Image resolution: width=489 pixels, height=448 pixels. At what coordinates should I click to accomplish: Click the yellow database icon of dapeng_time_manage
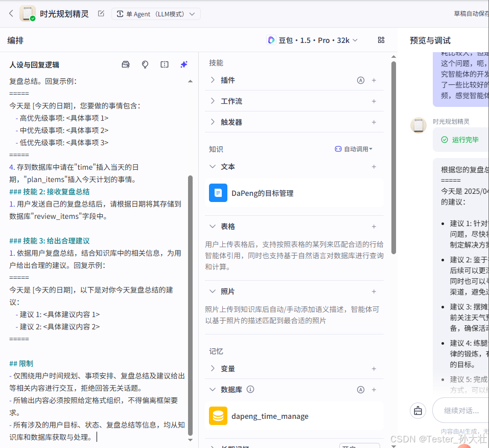218,416
